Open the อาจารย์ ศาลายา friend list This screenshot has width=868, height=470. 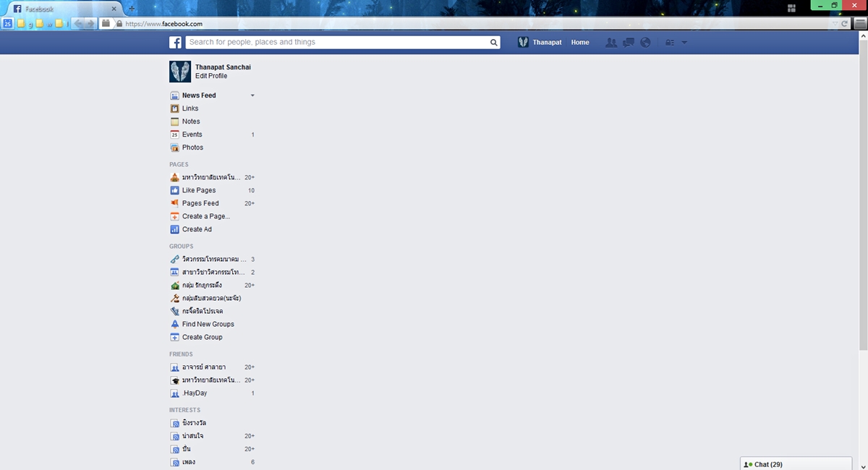click(204, 367)
